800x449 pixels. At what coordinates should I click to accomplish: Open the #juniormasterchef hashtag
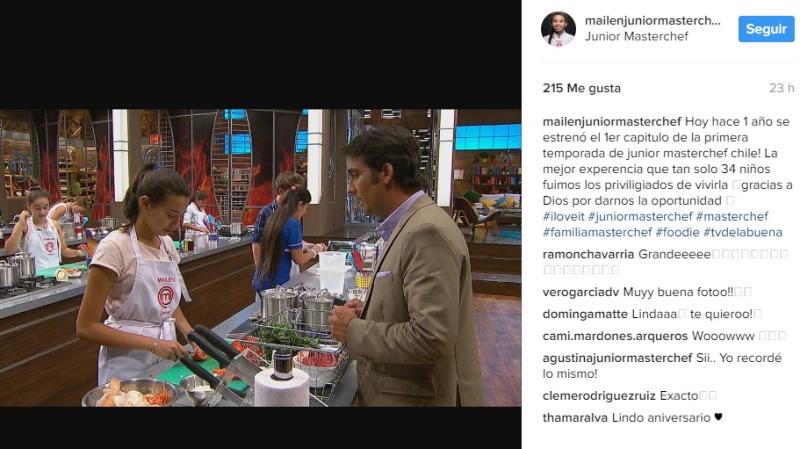[x=640, y=216]
